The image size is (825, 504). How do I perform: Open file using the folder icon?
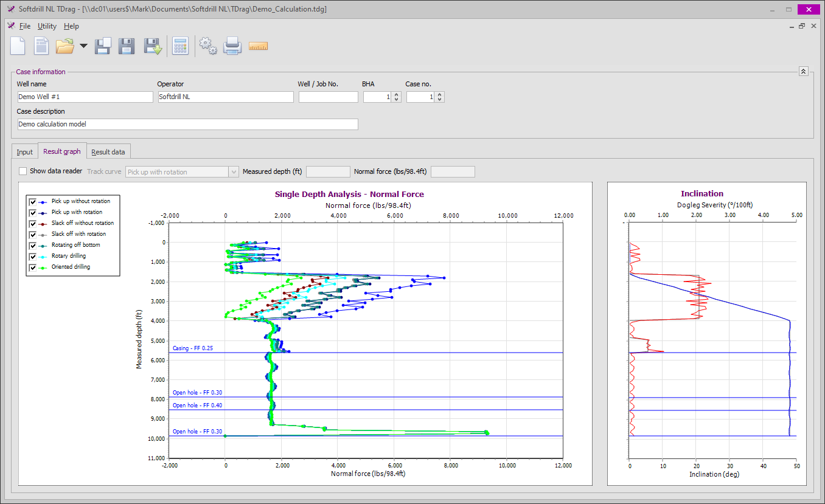(64, 46)
